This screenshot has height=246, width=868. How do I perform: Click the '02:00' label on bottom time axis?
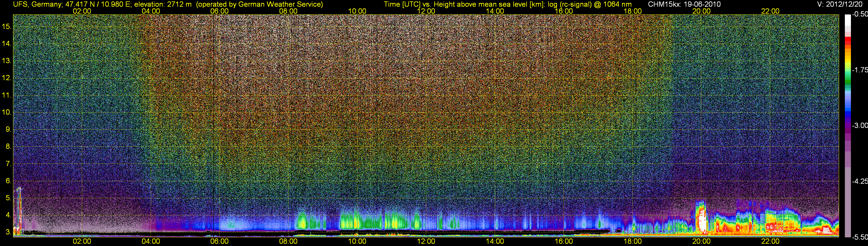point(82,241)
